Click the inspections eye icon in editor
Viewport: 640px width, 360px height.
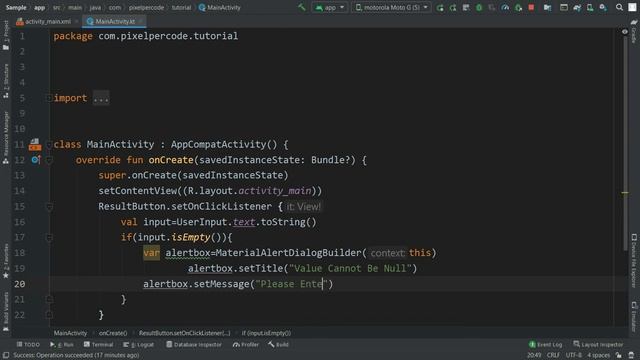pyautogui.click(x=624, y=31)
